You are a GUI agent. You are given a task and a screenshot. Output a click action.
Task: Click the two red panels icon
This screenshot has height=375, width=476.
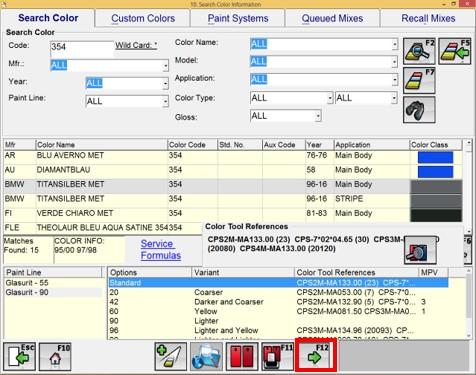(242, 356)
